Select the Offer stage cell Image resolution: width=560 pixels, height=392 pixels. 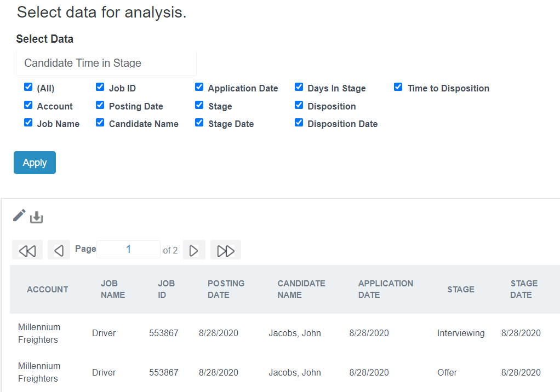point(447,372)
